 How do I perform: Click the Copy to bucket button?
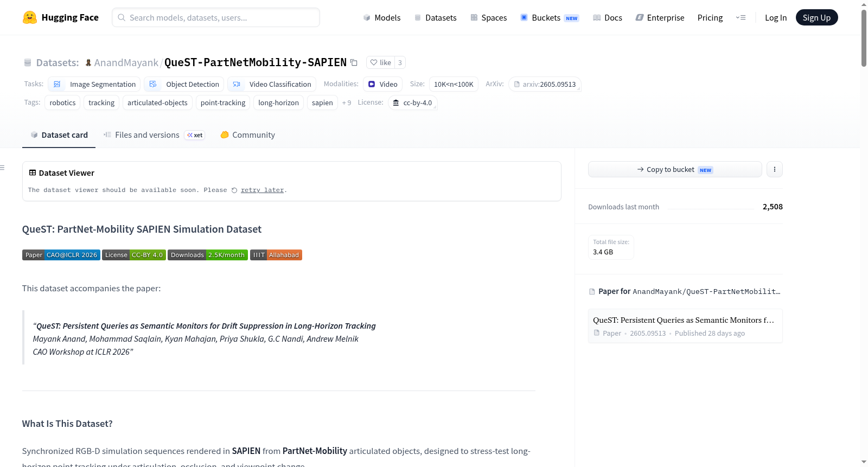tap(675, 169)
